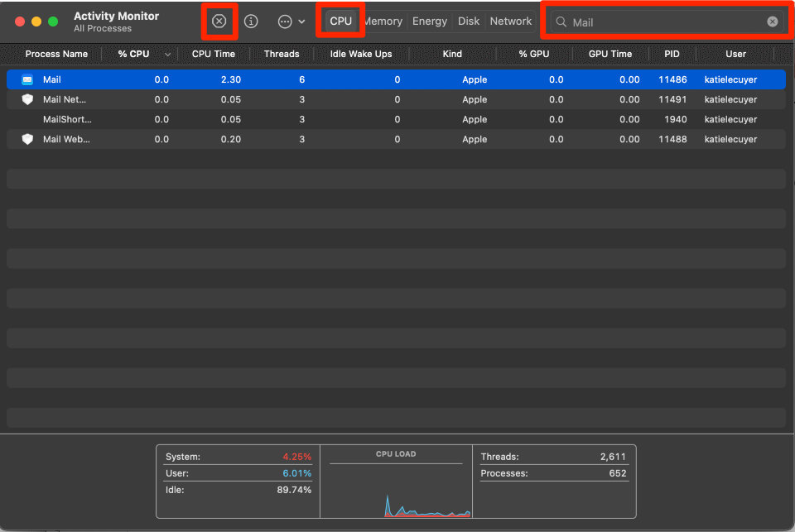The height and width of the screenshot is (532, 795).
Task: Open the Disk tab
Action: 469,22
